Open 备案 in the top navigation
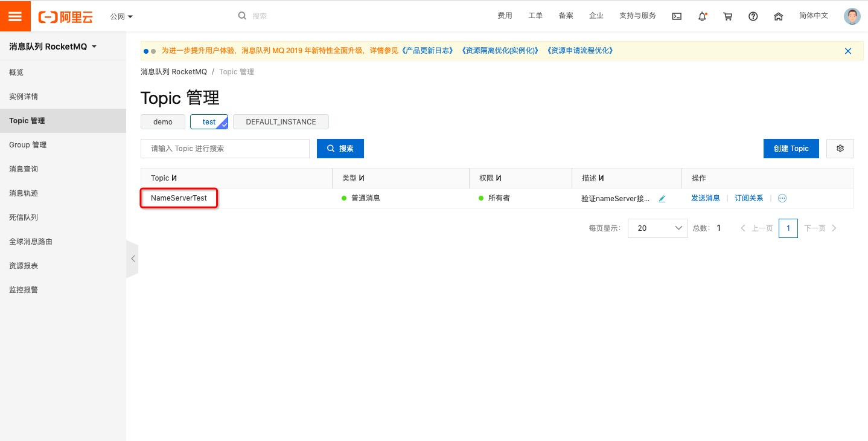This screenshot has height=441, width=868. coord(566,16)
